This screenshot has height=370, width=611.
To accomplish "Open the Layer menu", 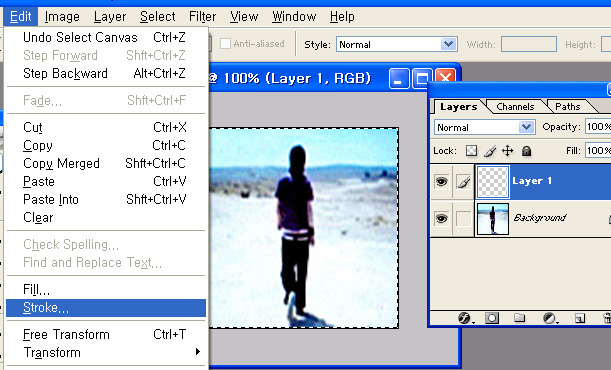I will coord(110,17).
